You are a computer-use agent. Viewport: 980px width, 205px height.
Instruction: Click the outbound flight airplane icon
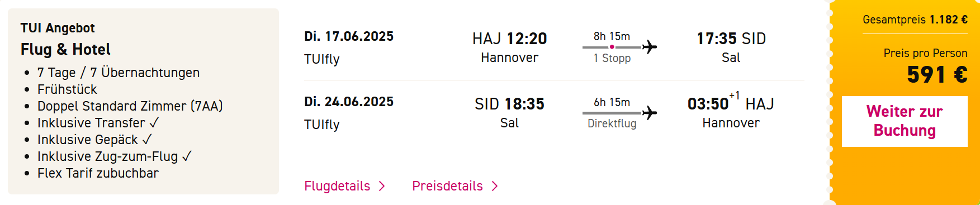(650, 47)
